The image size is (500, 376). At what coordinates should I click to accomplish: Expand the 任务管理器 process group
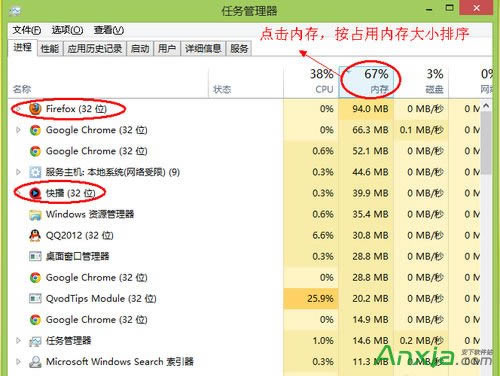click(18, 341)
